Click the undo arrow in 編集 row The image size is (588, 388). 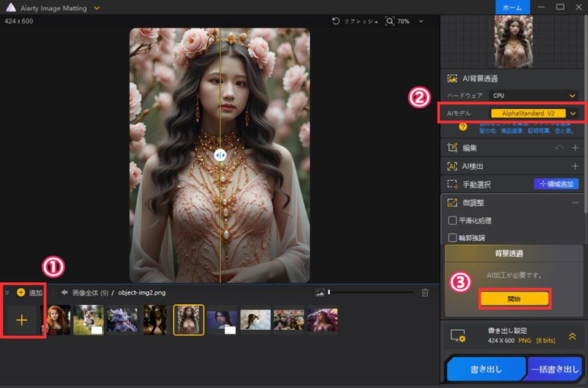coord(559,148)
